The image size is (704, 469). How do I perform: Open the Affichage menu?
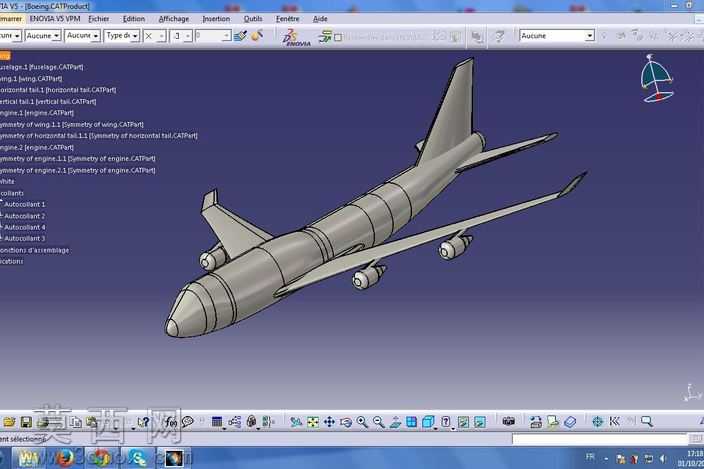(x=174, y=18)
